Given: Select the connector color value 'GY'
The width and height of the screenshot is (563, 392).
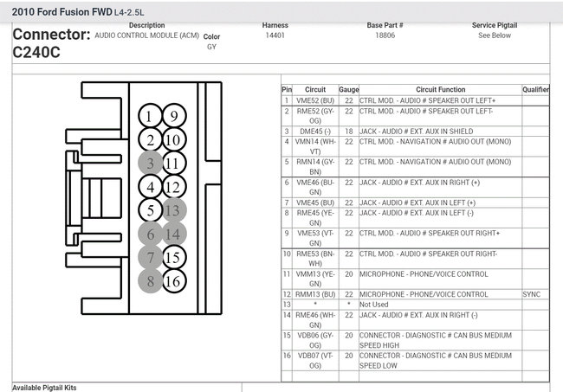Looking at the screenshot, I should pos(211,47).
